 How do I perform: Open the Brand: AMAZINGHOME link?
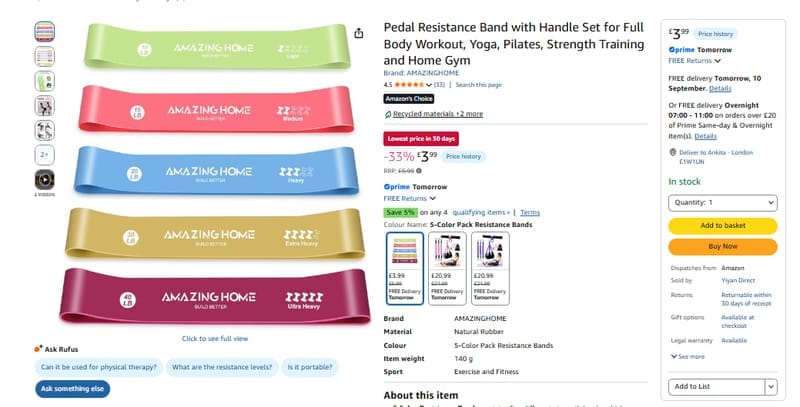pos(421,73)
